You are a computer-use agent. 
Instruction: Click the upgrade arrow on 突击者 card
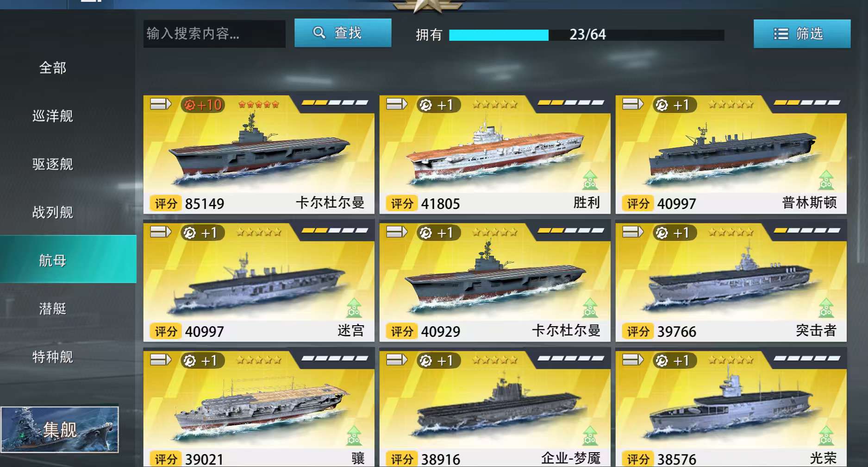826,308
